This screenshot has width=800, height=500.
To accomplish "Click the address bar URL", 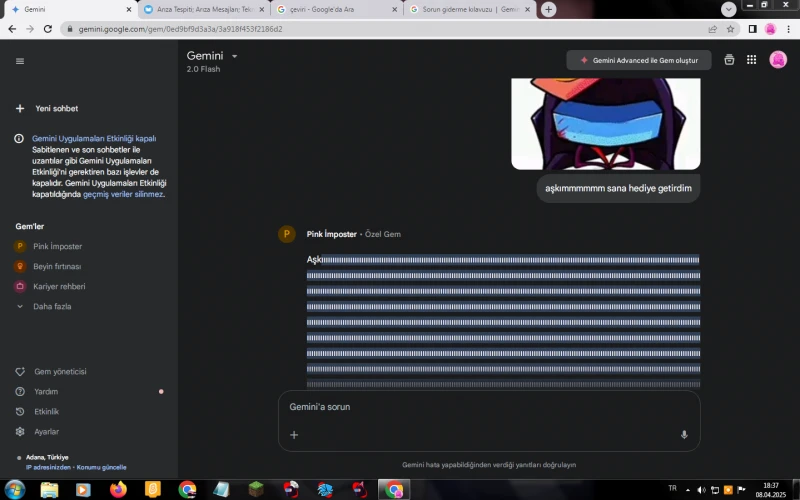I will coord(180,29).
